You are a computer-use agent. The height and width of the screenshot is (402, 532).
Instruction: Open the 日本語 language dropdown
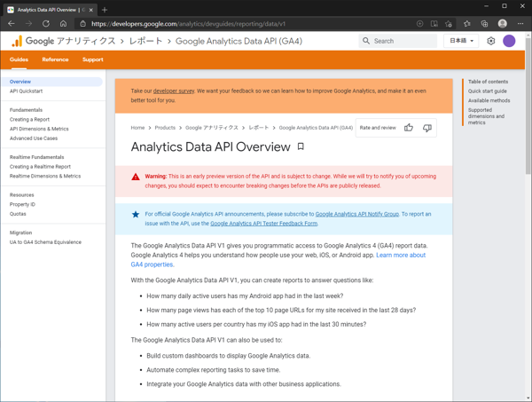461,41
